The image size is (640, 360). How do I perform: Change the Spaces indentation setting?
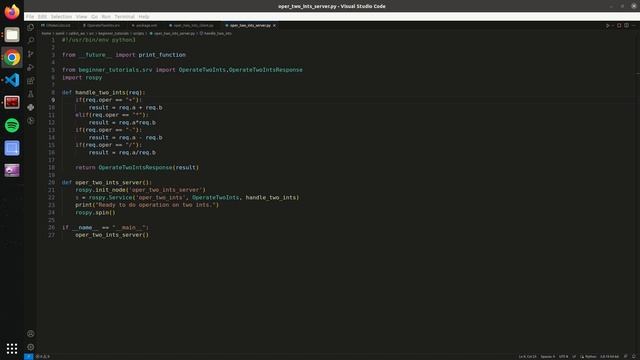pyautogui.click(x=548, y=356)
